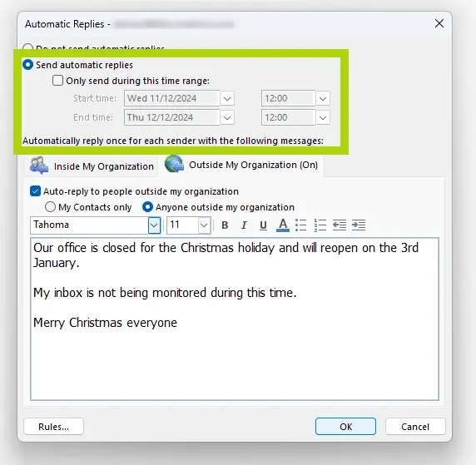The image size is (476, 465).
Task: Open the start date calendar dropdown
Action: [227, 99]
